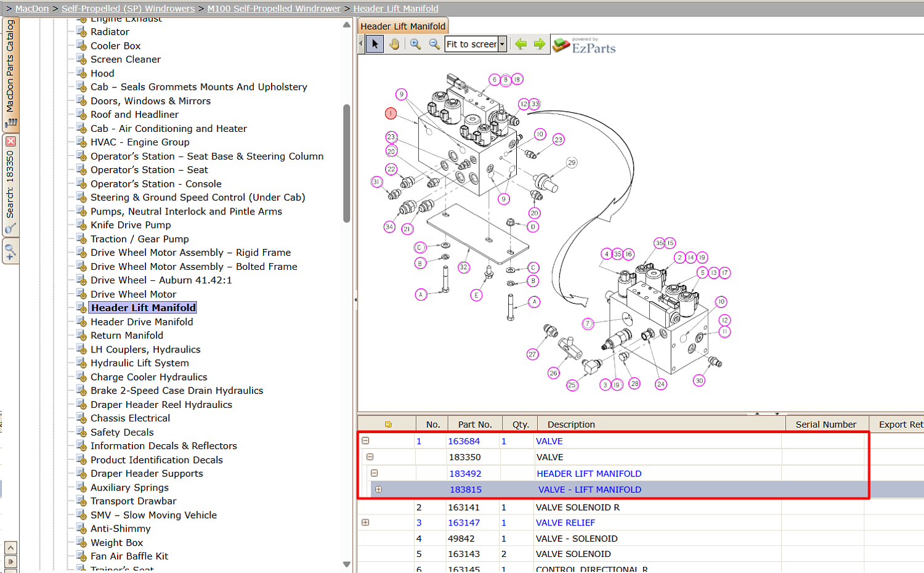This screenshot has height=573, width=924.
Task: Click the Transport Drawbar tree icon
Action: (x=81, y=502)
